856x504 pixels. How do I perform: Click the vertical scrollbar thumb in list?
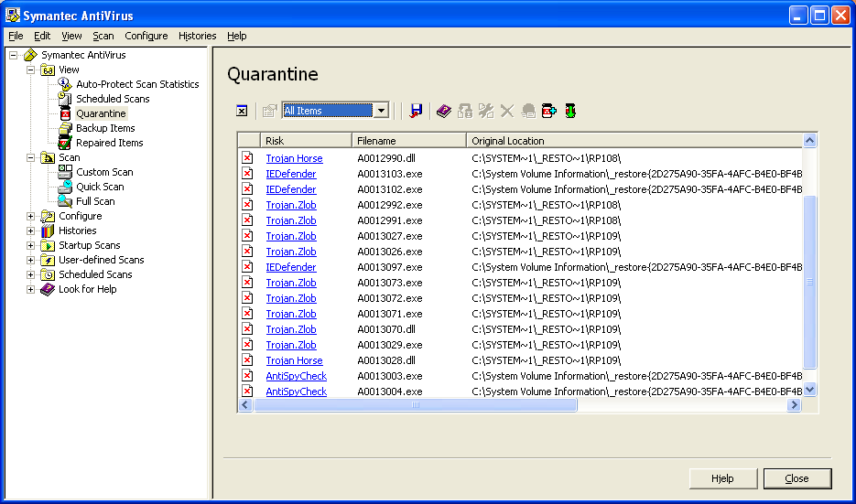coord(809,282)
